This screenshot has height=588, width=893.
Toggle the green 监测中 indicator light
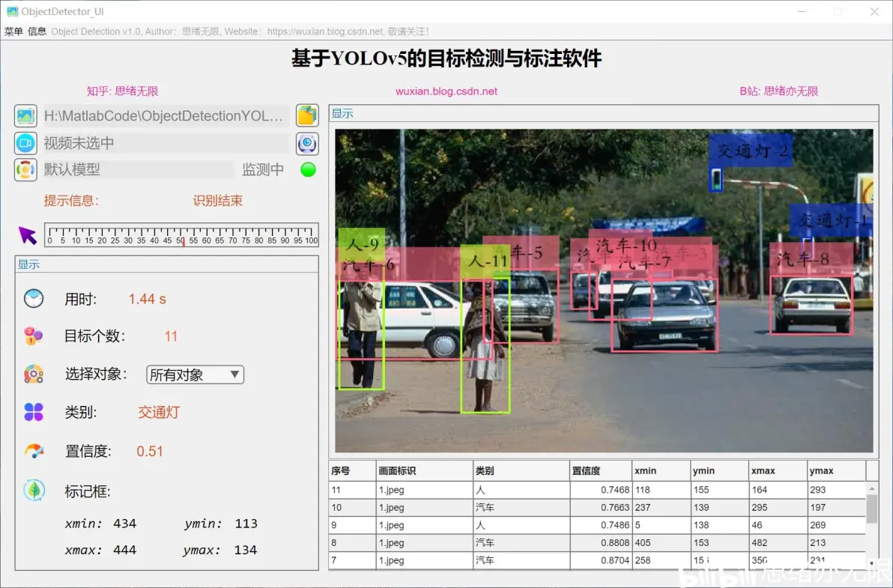[x=308, y=169]
